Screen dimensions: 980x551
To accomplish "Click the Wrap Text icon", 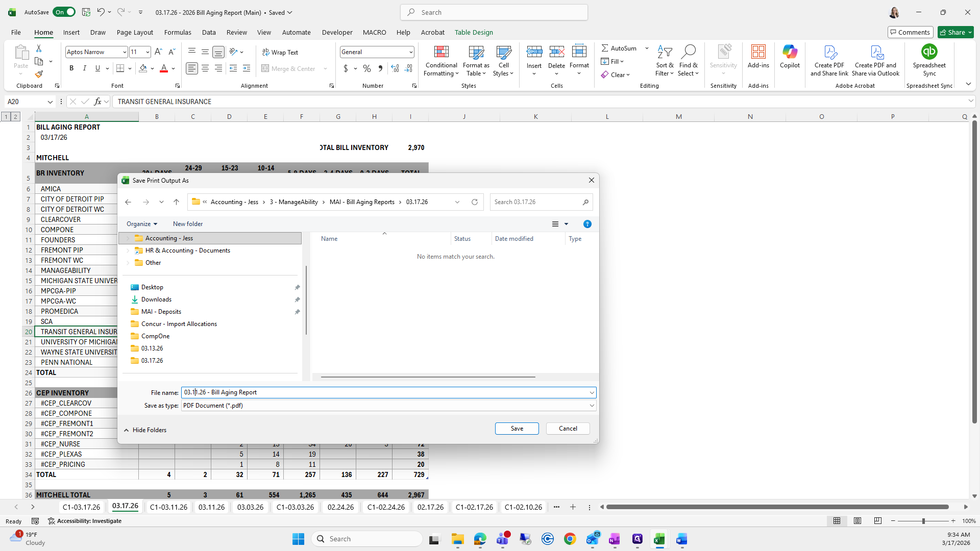I will [265, 52].
